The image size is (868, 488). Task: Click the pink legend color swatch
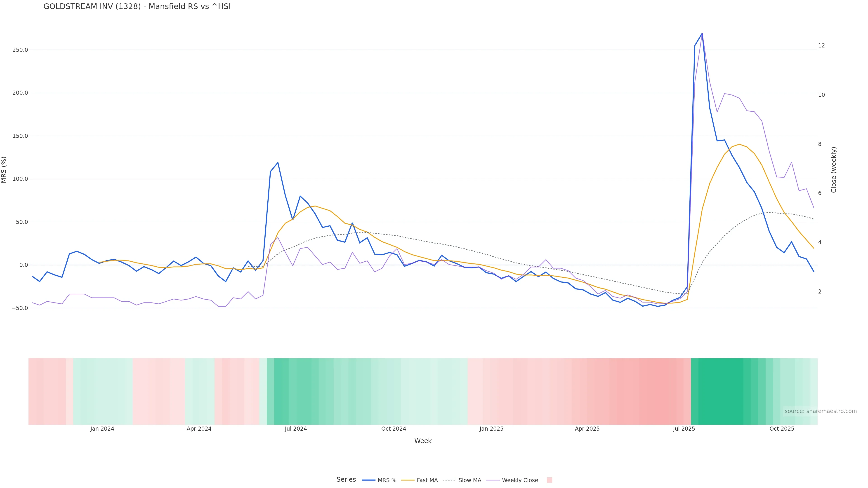pyautogui.click(x=549, y=480)
